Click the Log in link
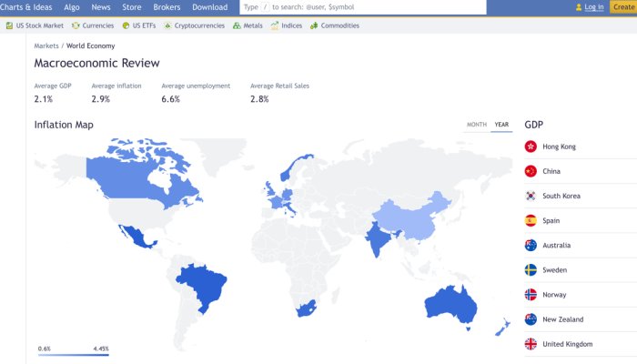Viewport: 637px width, 364px height. pos(594,7)
